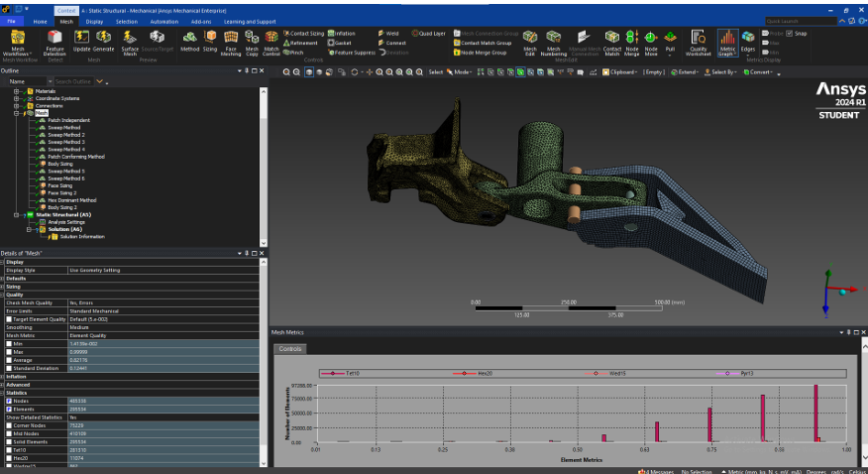Enable the Target Element Quality checkbox

coord(10,319)
